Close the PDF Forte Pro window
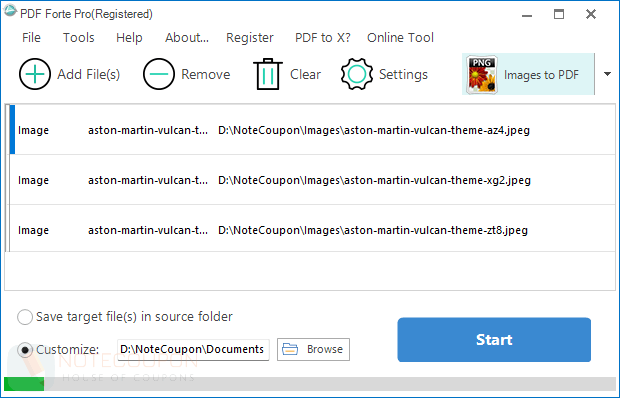 click(x=591, y=14)
